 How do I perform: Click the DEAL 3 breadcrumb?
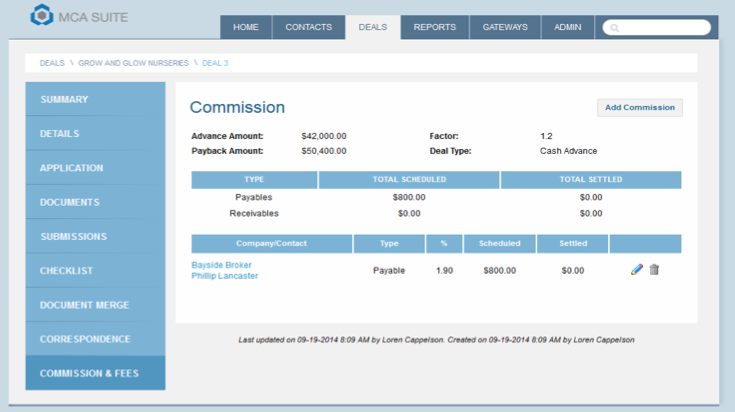(x=215, y=63)
